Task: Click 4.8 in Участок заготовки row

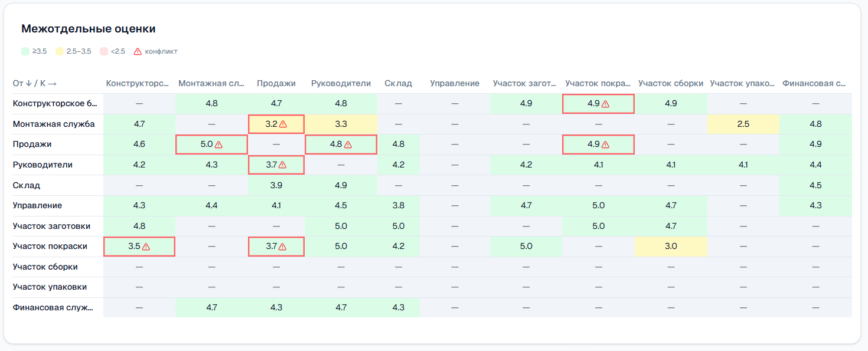Action: point(139,226)
